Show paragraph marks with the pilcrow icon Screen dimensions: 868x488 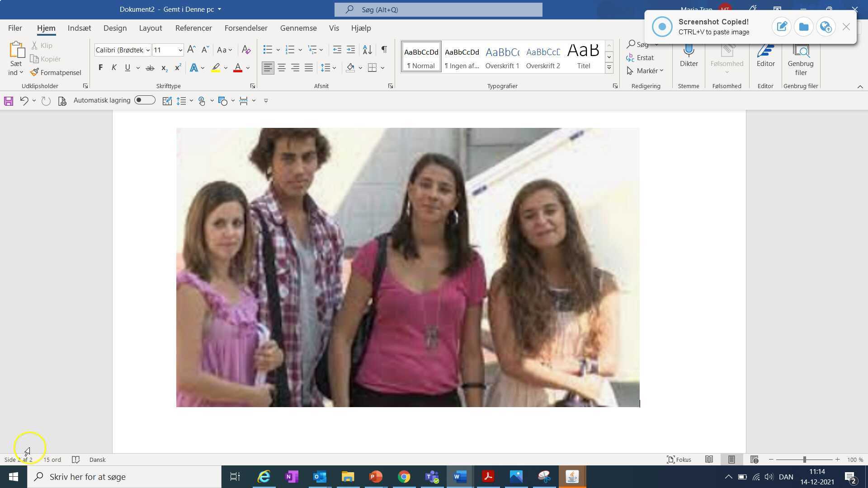click(384, 50)
